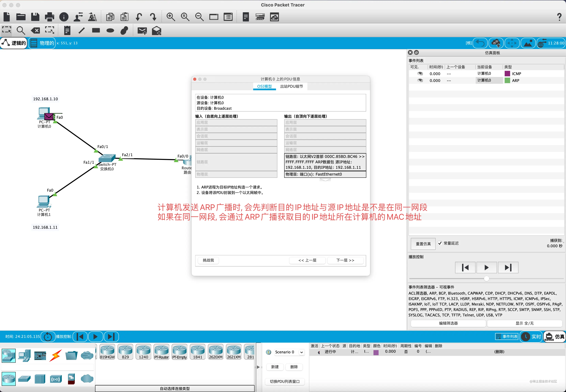Screen dimensions: 566x392
Task: Paste with the clipboard toolbar icon
Action: click(124, 17)
